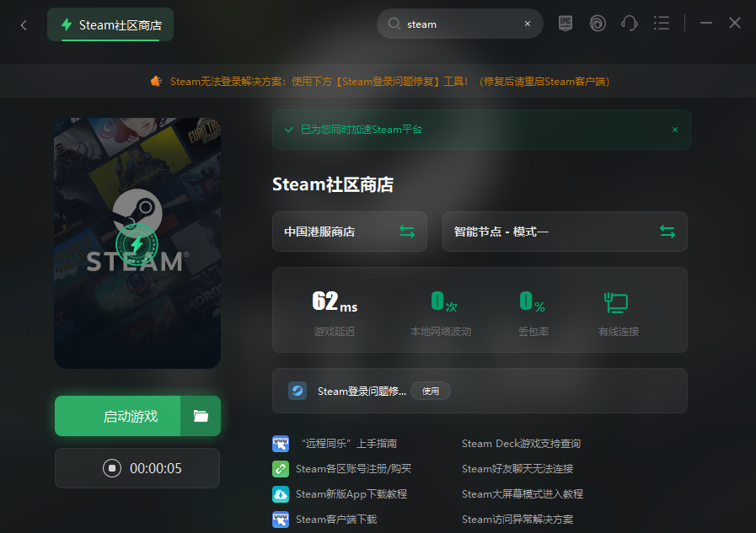Open the Epic Games platform page
Viewport: 756px width, 533px height.
[x=565, y=23]
